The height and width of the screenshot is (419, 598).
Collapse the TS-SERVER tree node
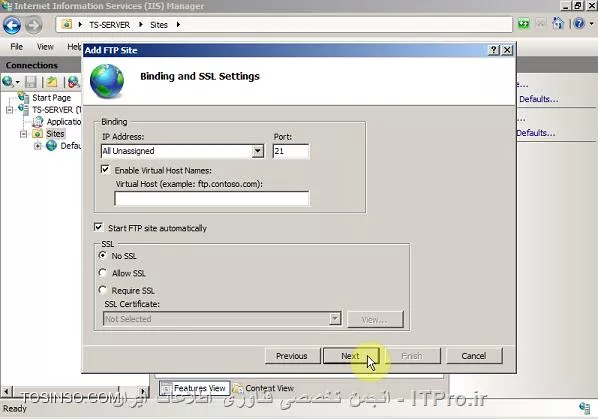10,110
